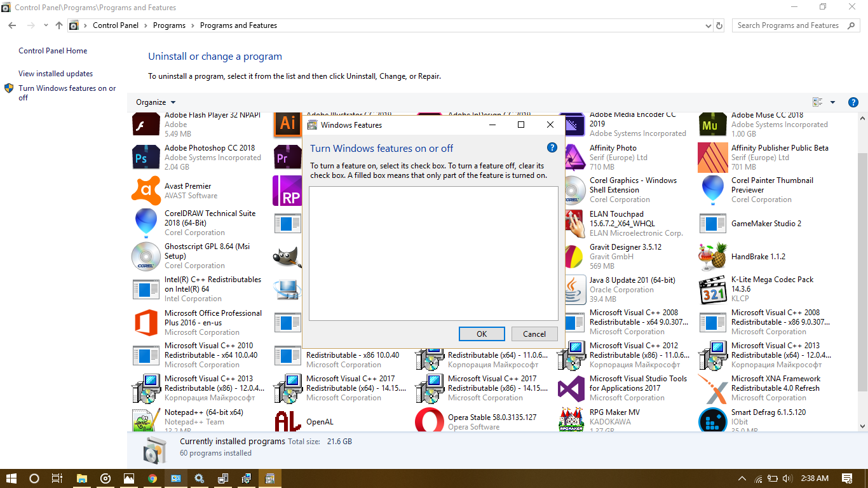Select the GameMaker Studio 2 icon
The height and width of the screenshot is (488, 868).
(712, 224)
